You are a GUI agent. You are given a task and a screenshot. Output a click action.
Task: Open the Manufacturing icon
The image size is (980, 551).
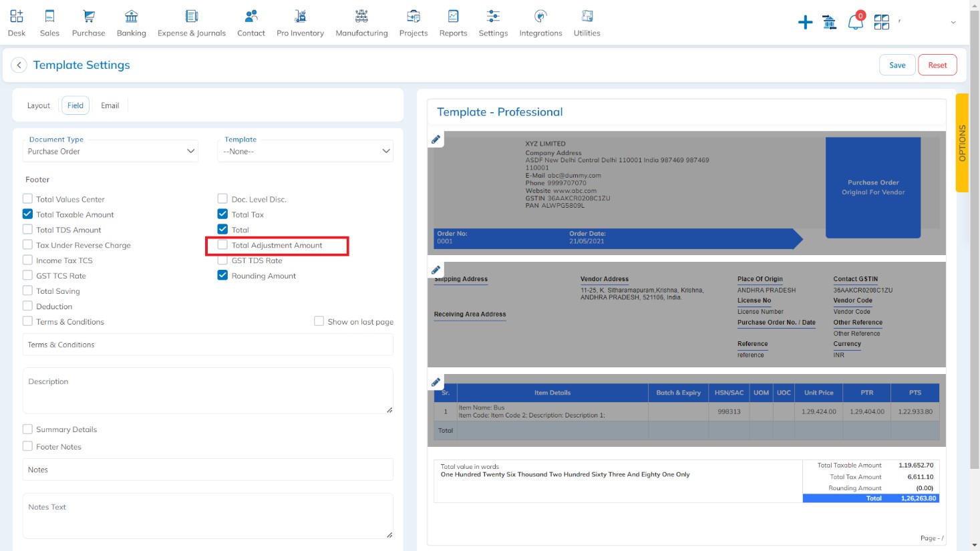tap(361, 16)
